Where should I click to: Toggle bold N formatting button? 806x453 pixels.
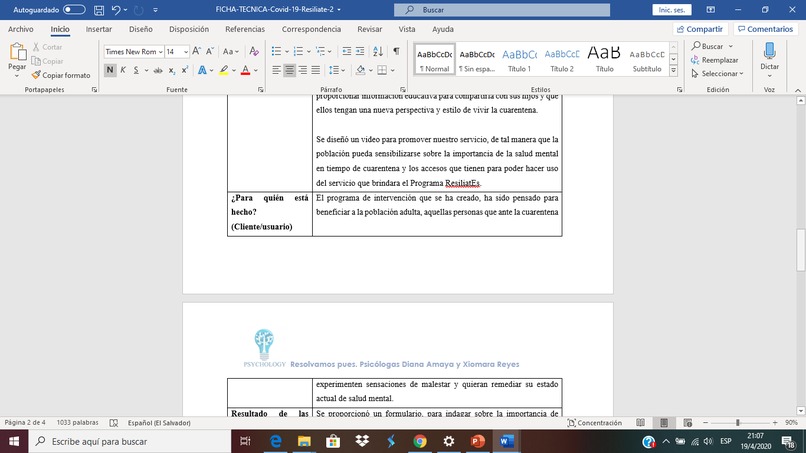[x=109, y=70]
